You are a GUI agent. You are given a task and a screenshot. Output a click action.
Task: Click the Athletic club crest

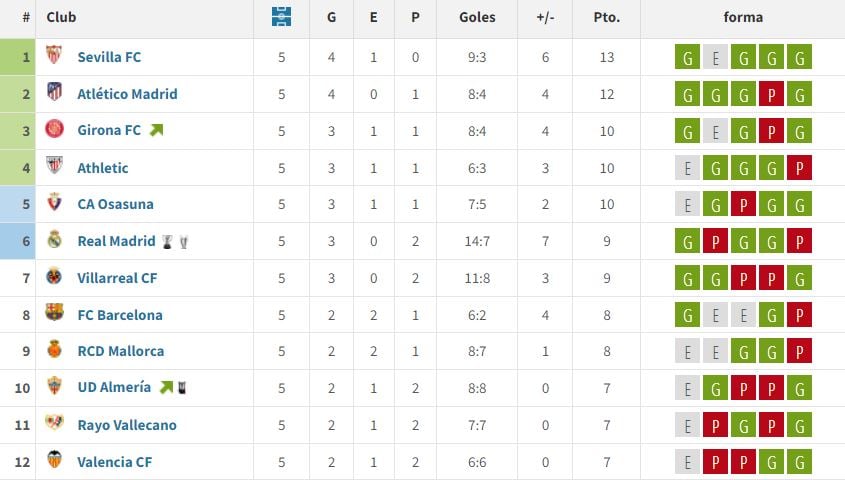[x=54, y=168]
